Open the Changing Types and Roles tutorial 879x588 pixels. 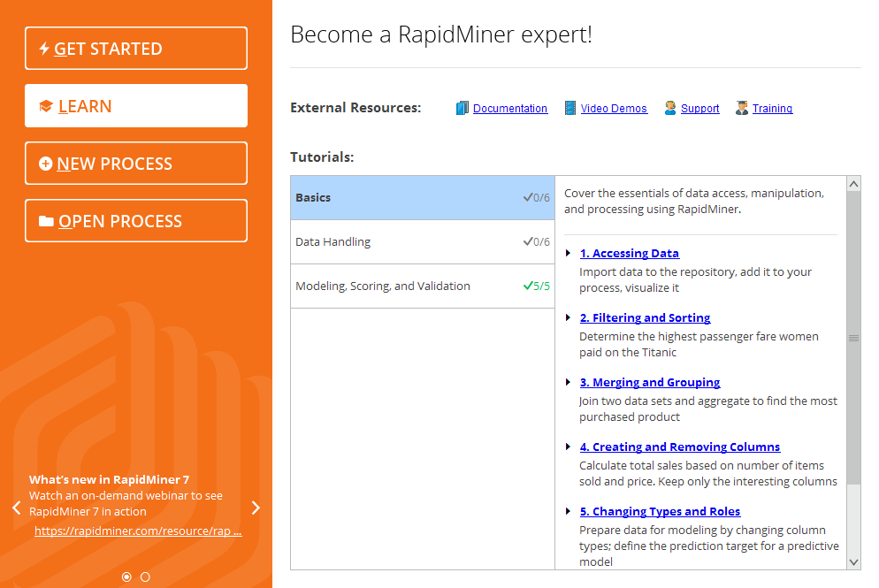pos(660,512)
